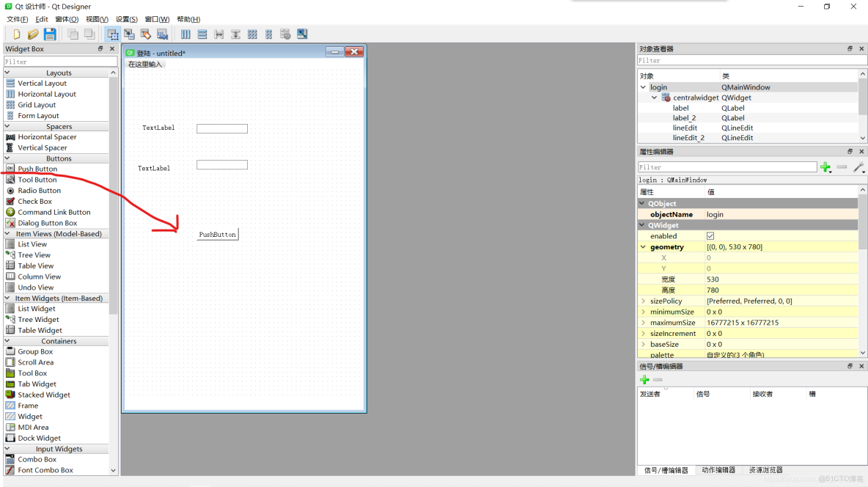Click the Save form icon
868x487 pixels.
[x=49, y=34]
